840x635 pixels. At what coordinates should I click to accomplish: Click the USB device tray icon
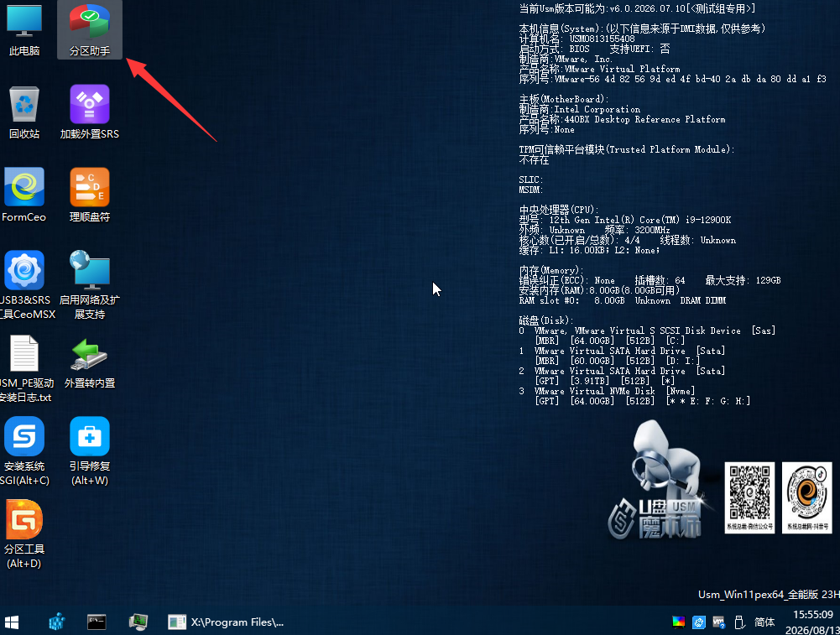click(739, 622)
